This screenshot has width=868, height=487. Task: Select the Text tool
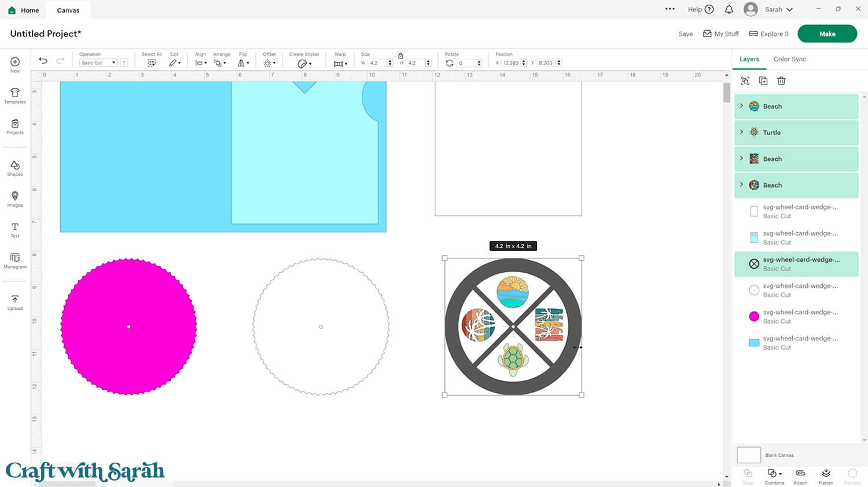tap(15, 230)
